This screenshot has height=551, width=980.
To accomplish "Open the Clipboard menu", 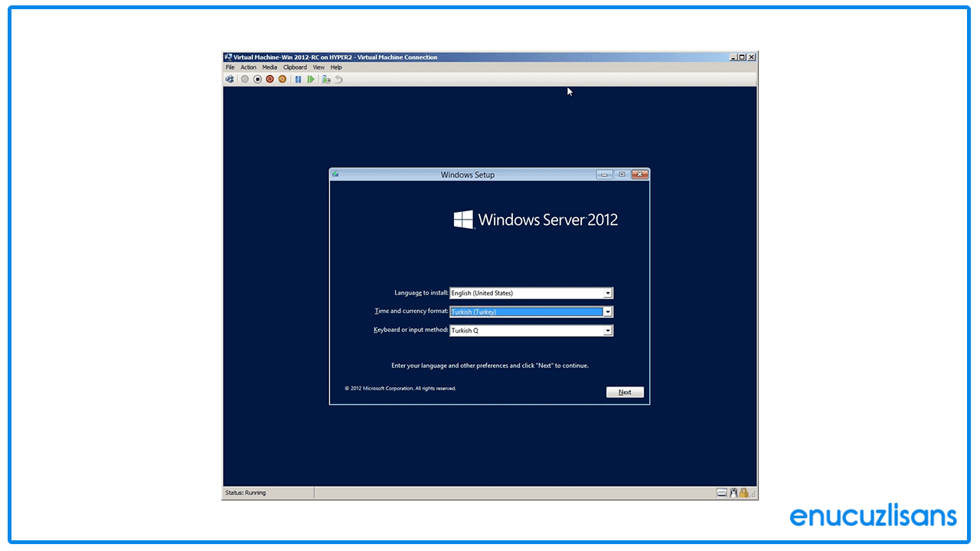I will click(x=295, y=67).
